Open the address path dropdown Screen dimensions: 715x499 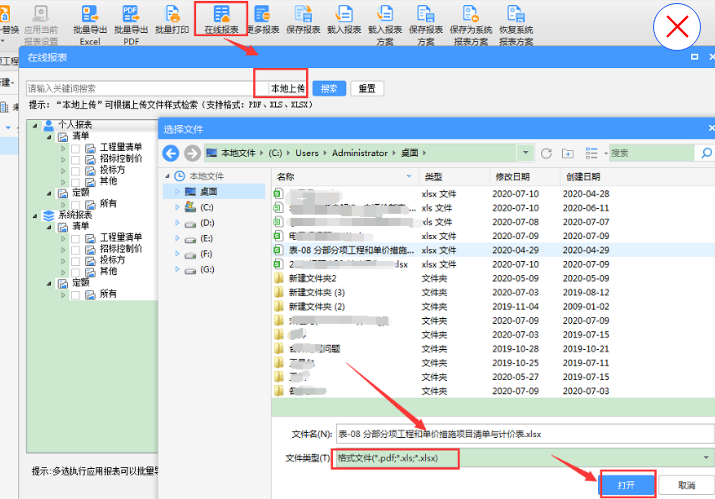pyautogui.click(x=525, y=153)
